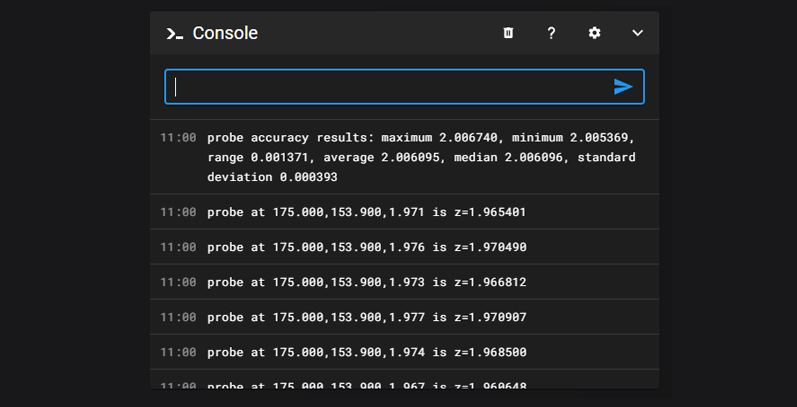The image size is (797, 407).
Task: Select the log line with z=1.970907
Action: click(366, 317)
